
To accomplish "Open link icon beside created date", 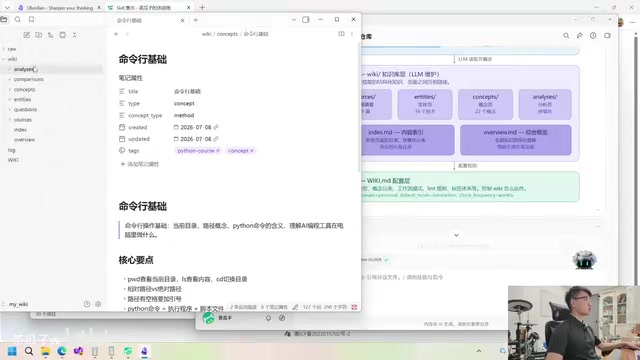I will 216,127.
